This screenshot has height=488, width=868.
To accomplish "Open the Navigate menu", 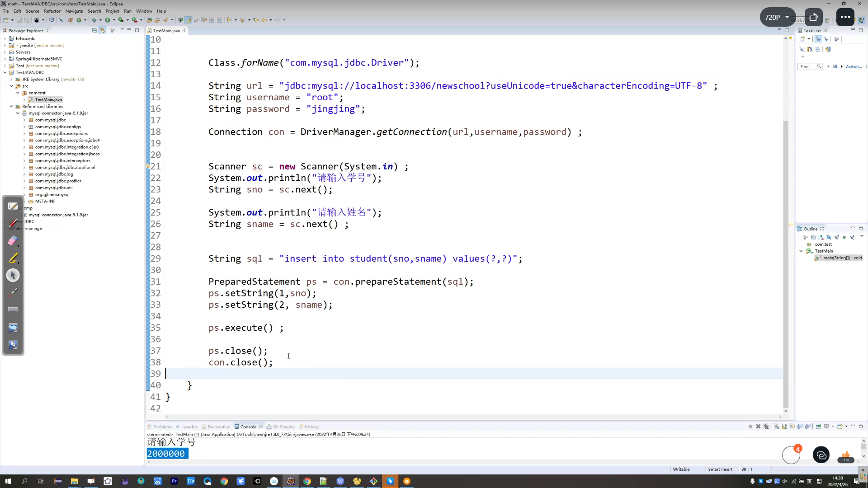I will 74,11.
